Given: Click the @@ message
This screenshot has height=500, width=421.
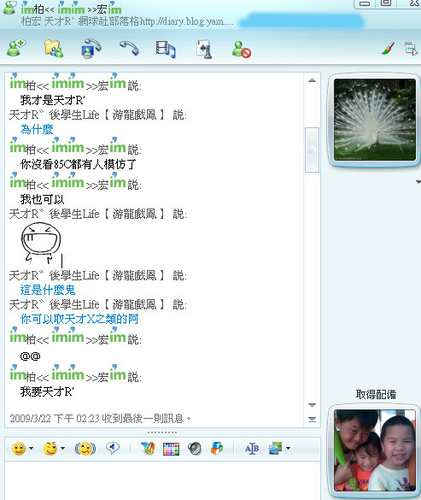Looking at the screenshot, I should (x=30, y=356).
